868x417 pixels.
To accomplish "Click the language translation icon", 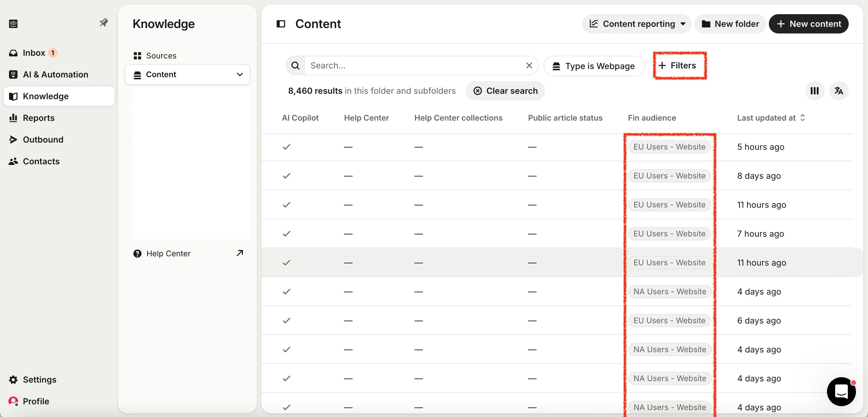I will point(839,91).
